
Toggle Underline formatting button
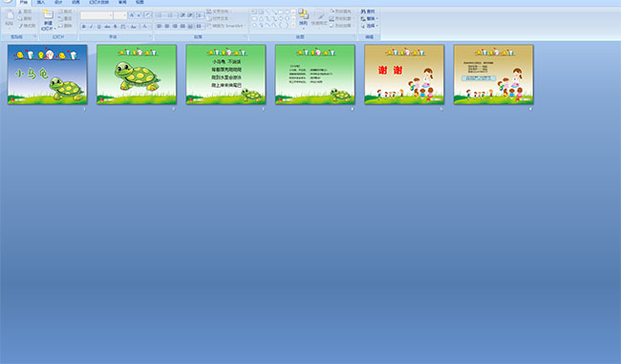[x=99, y=27]
